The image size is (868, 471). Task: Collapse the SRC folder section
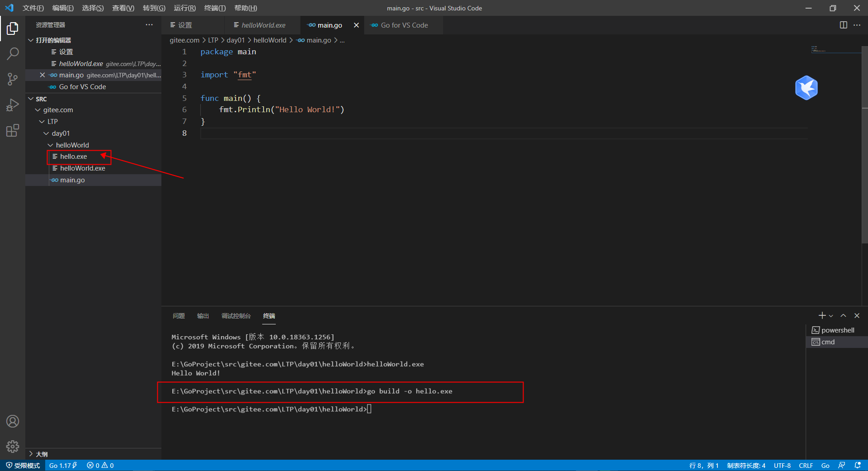tap(31, 99)
